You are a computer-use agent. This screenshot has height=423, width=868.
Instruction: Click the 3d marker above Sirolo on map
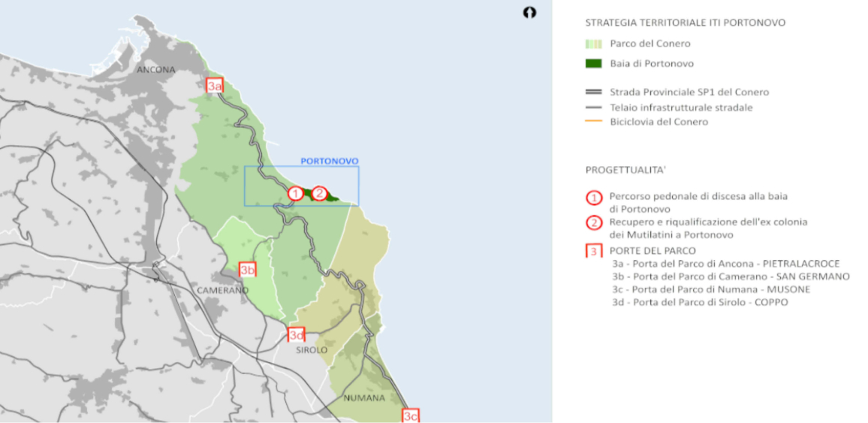[297, 335]
